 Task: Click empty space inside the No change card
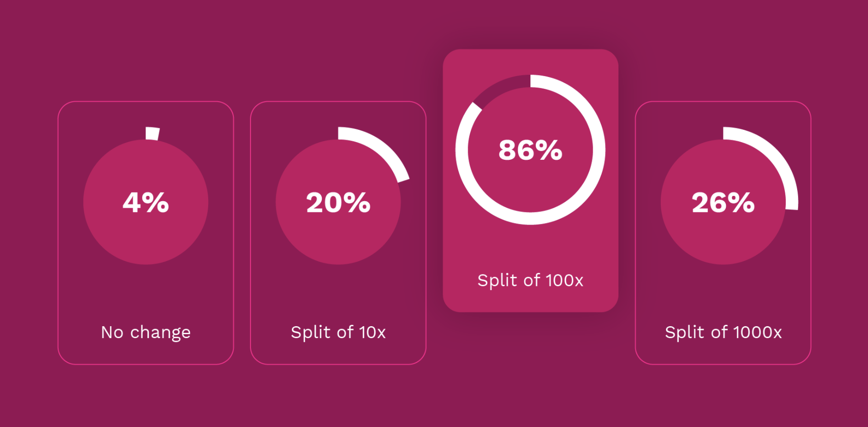pos(145,295)
